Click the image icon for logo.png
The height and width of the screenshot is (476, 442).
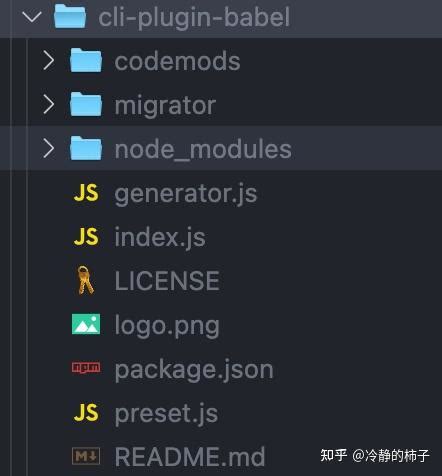click(x=86, y=324)
